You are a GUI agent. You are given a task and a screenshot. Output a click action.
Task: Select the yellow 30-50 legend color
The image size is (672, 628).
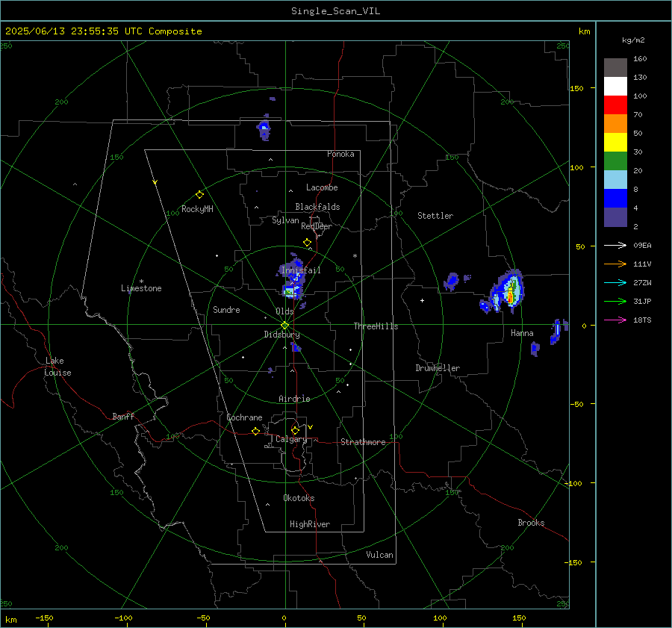(x=615, y=143)
